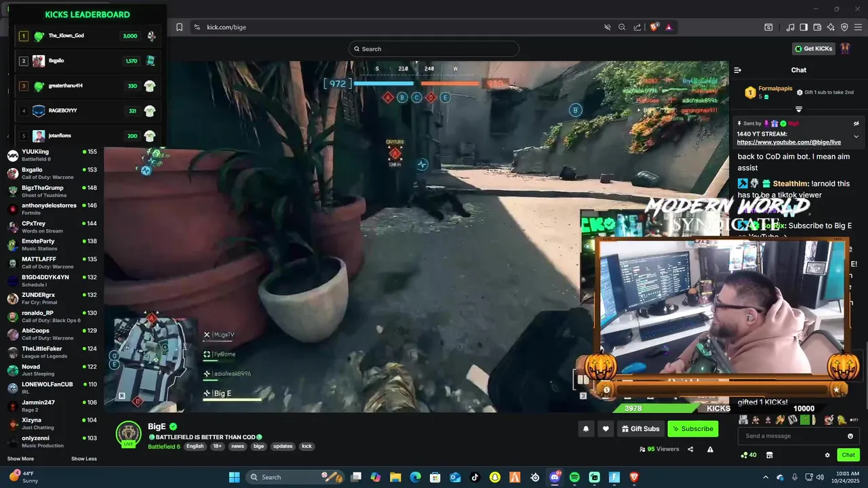
Task: Click the StealthIm username in chat
Action: point(791,184)
